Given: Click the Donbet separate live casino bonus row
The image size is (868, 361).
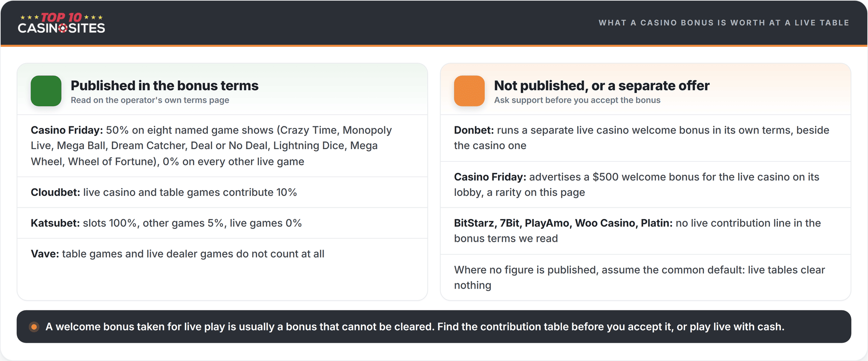Looking at the screenshot, I should (646, 138).
